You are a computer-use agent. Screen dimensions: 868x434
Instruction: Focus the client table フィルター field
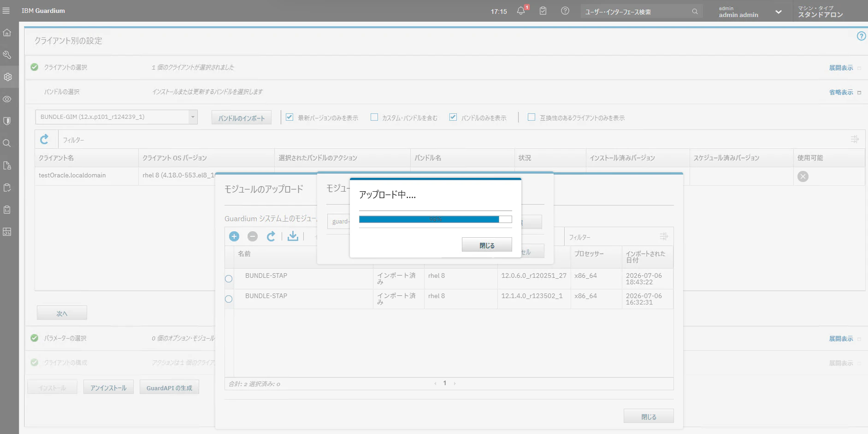point(452,140)
